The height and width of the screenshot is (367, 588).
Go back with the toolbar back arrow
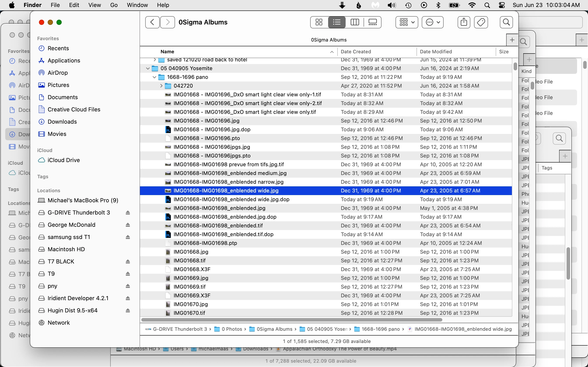pyautogui.click(x=152, y=22)
